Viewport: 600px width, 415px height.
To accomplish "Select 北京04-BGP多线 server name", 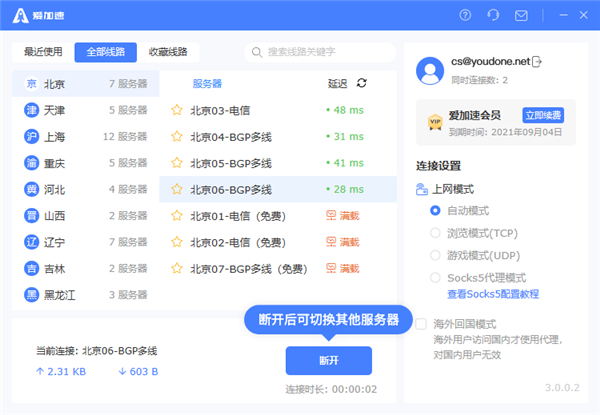I will [231, 137].
